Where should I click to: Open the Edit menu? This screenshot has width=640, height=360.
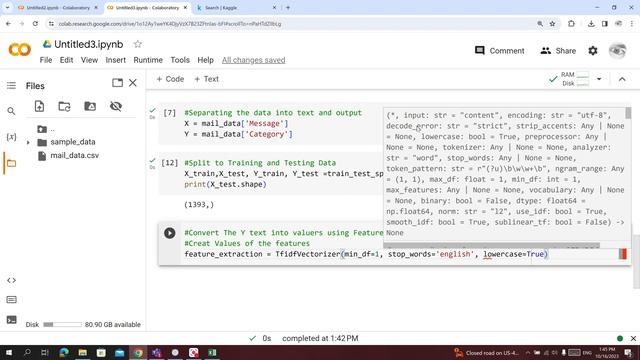pos(66,60)
